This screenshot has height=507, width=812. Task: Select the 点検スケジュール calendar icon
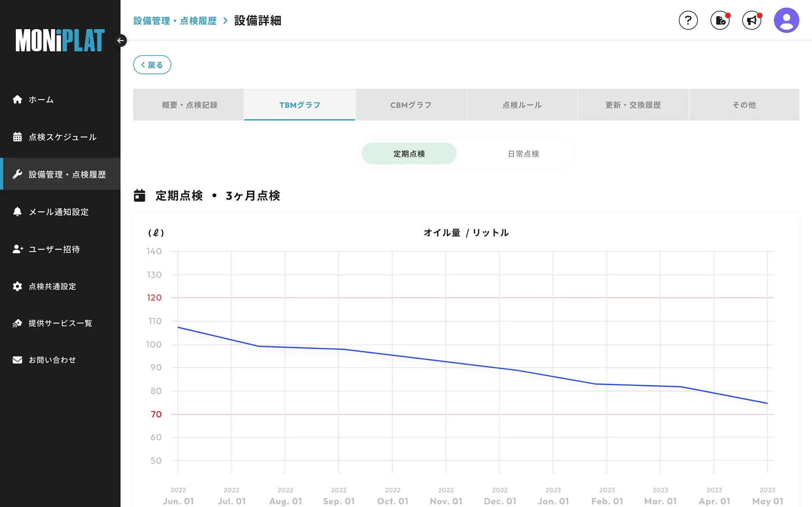click(17, 137)
